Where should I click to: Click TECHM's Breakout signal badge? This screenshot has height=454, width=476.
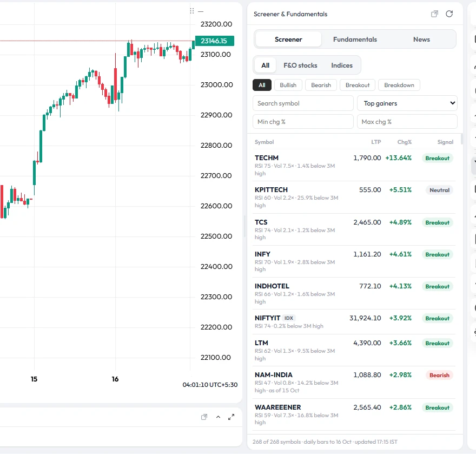click(x=437, y=158)
